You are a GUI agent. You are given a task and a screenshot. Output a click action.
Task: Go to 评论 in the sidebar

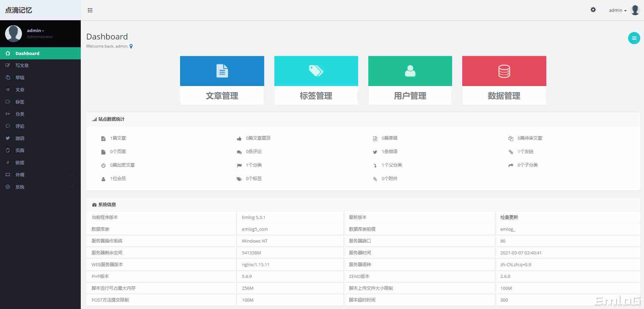tap(20, 126)
